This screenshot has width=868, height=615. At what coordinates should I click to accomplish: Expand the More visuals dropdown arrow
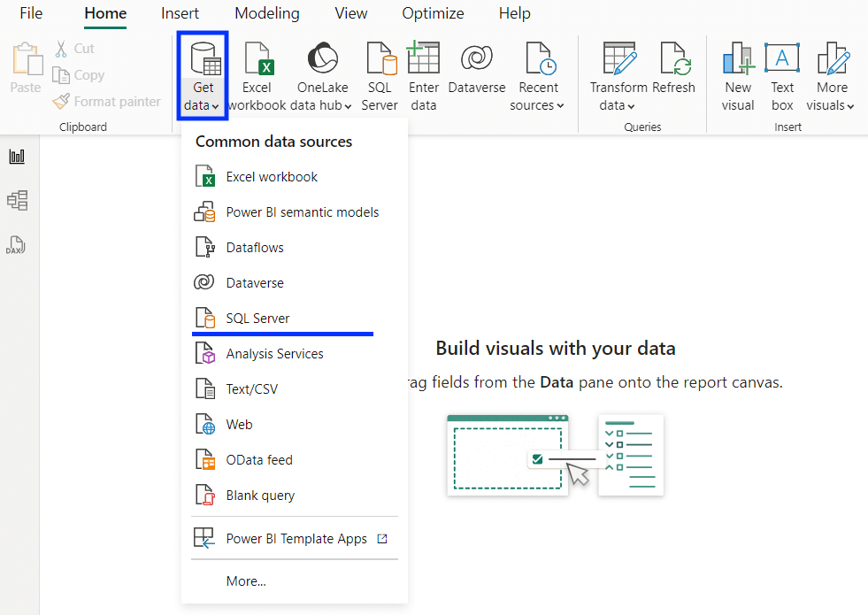(850, 106)
